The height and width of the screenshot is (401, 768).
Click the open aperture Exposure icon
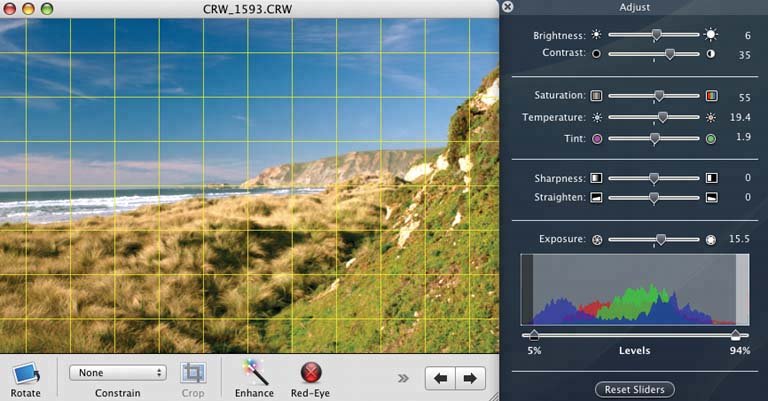711,240
